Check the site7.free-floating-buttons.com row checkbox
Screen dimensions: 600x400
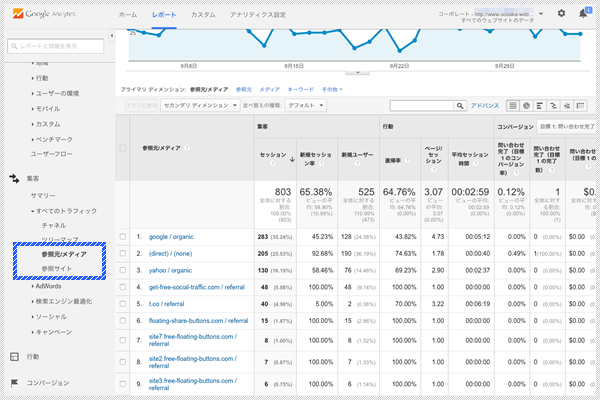122,340
